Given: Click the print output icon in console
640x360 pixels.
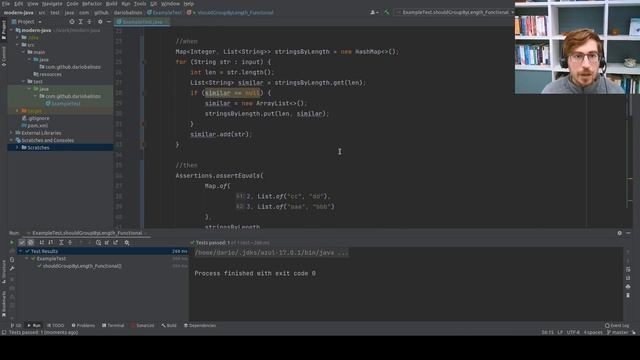Looking at the screenshot, I should tap(628, 287).
